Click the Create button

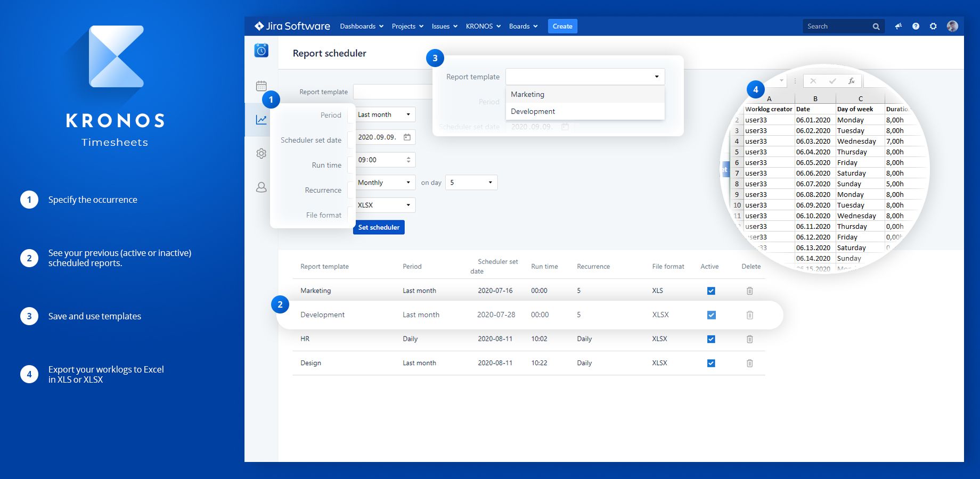click(562, 26)
